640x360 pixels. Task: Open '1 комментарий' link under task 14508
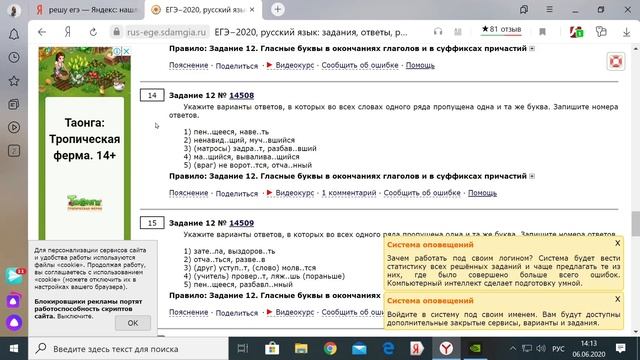[349, 193]
